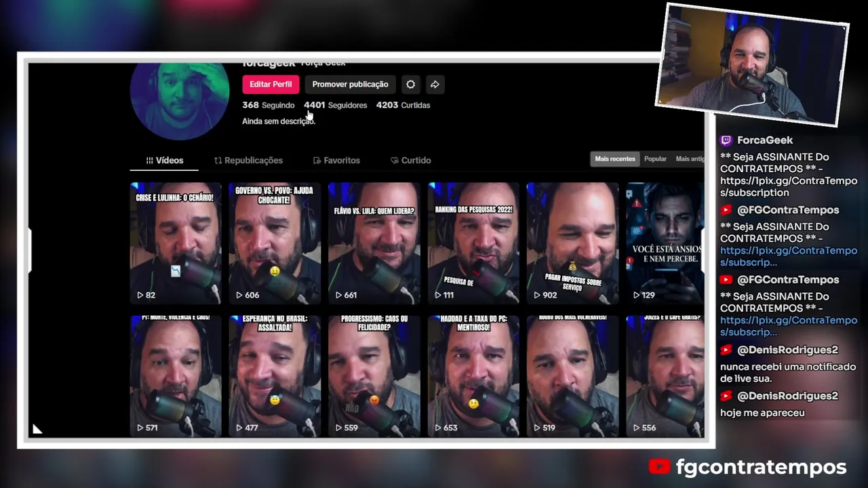Open the first 1pix.gg ContraTempos subscription link
The image size is (868, 488).
click(789, 186)
